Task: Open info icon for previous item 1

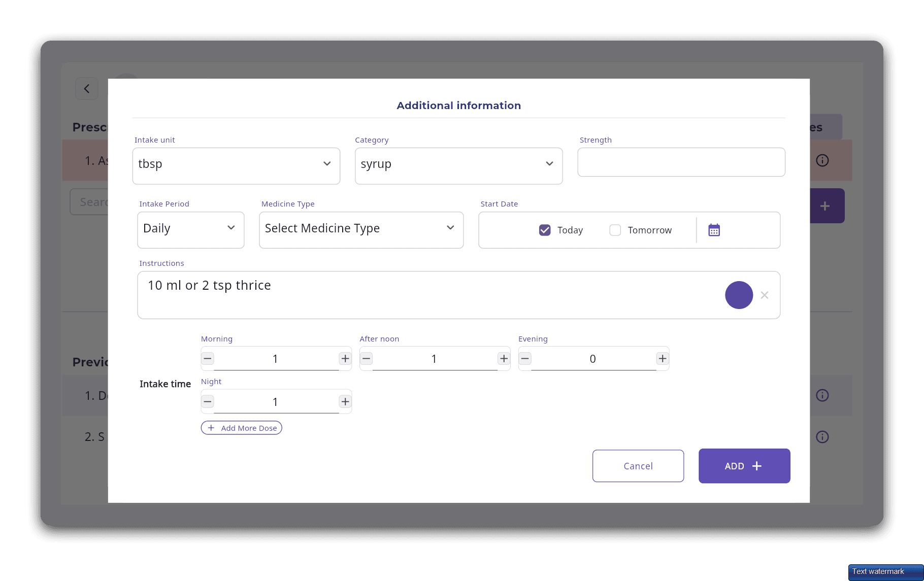Action: (x=822, y=395)
